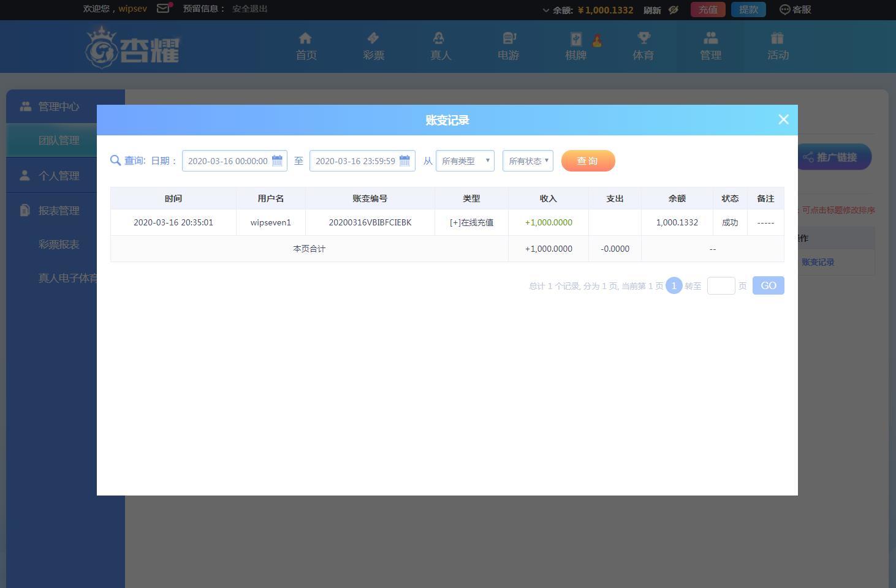Click the GO page jump button

(768, 285)
